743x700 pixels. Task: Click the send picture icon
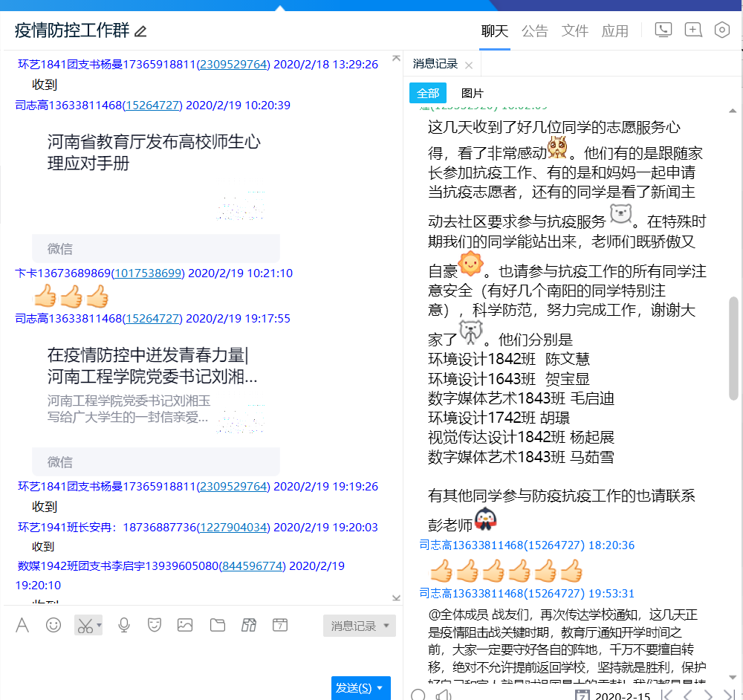(185, 625)
